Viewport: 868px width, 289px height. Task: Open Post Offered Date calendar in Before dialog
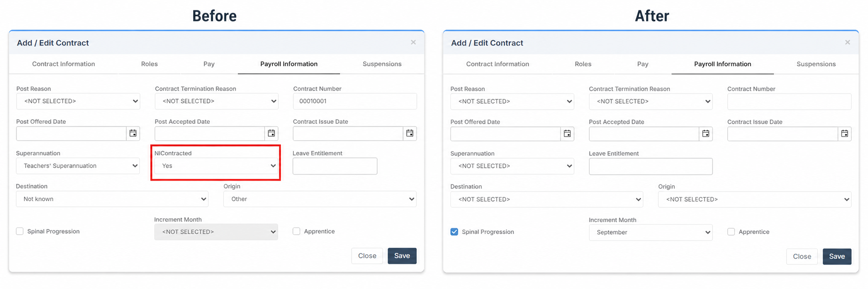pyautogui.click(x=133, y=133)
